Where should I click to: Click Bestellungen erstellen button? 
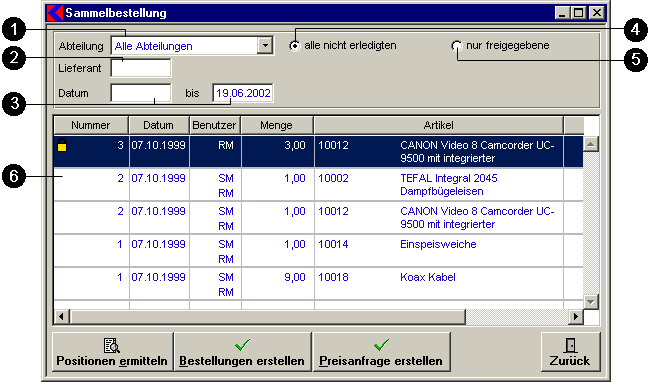coord(242,352)
